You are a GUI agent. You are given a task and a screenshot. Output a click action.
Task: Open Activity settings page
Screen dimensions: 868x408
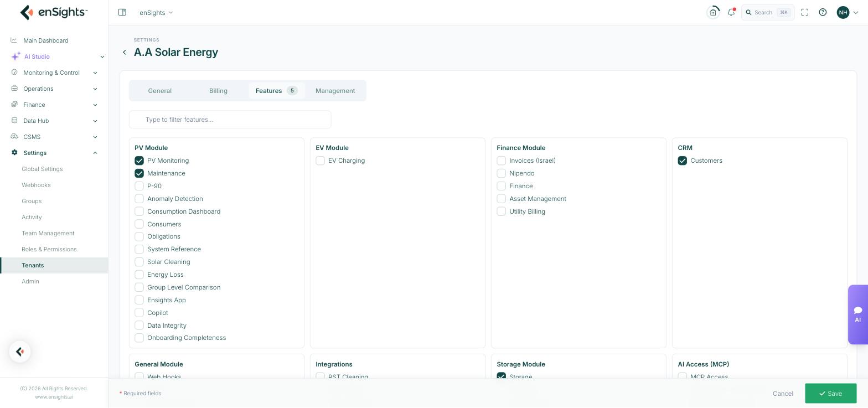[32, 217]
